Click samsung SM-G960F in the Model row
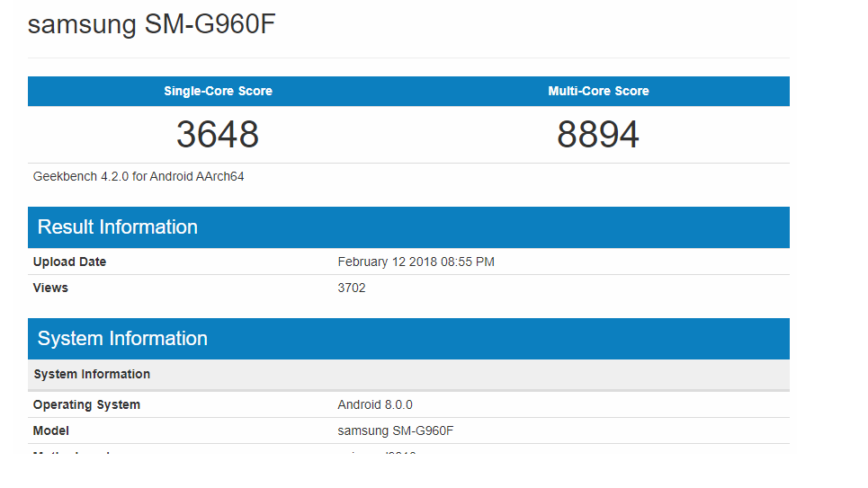Screen dimensions: 868x488 [396, 430]
